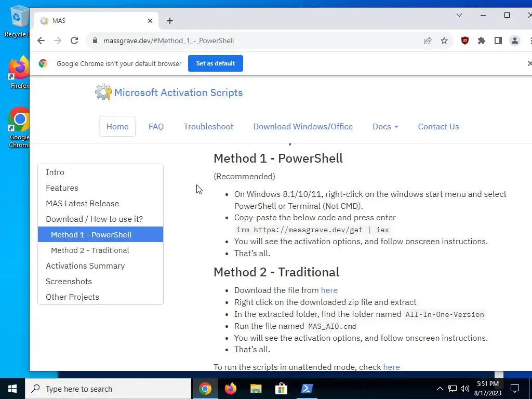Open Firefox from the taskbar
This screenshot has width=532, height=399.
coord(231,389)
